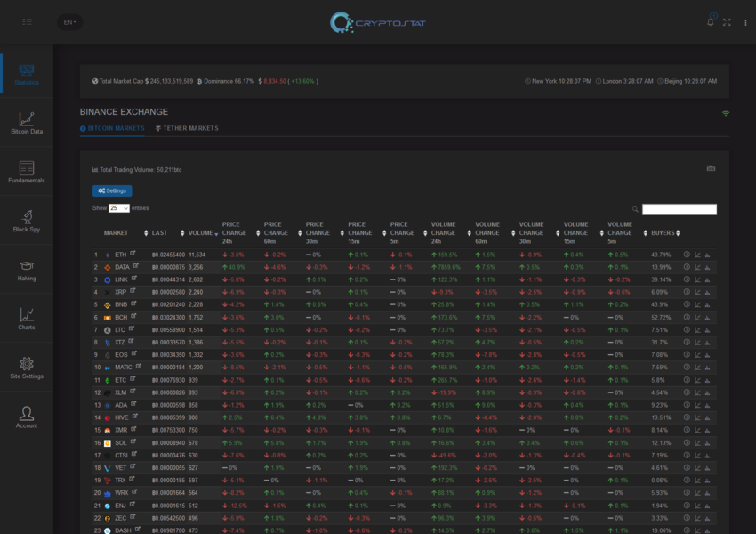Click Total Trading Volume 50,211btc text
The width and height of the screenshot is (756, 534).
[x=137, y=170]
